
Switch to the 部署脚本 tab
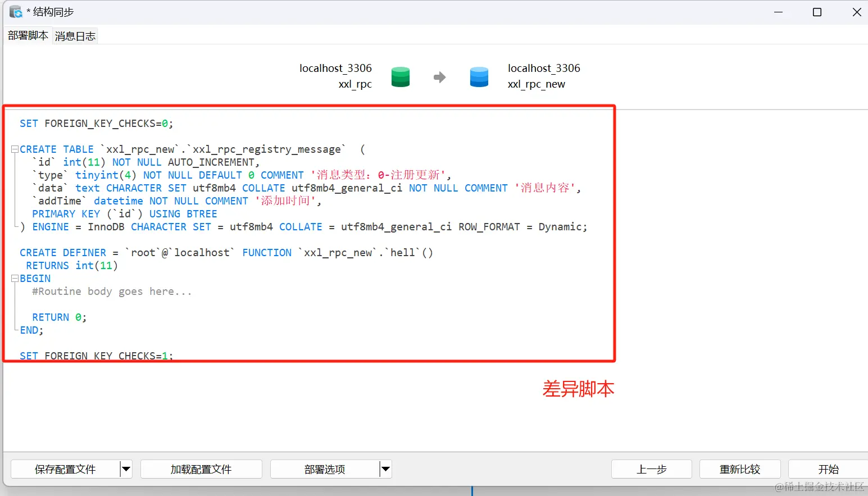(28, 36)
